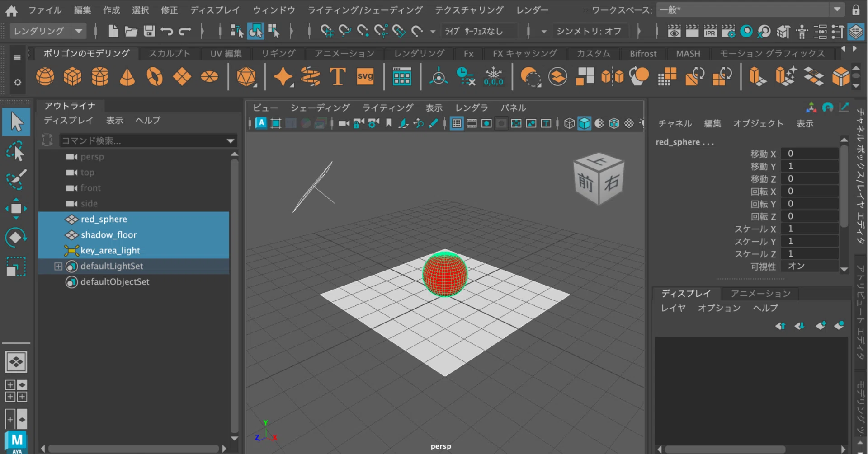This screenshot has height=454, width=868.
Task: Open the shelf options gear menu
Action: pos(17,82)
